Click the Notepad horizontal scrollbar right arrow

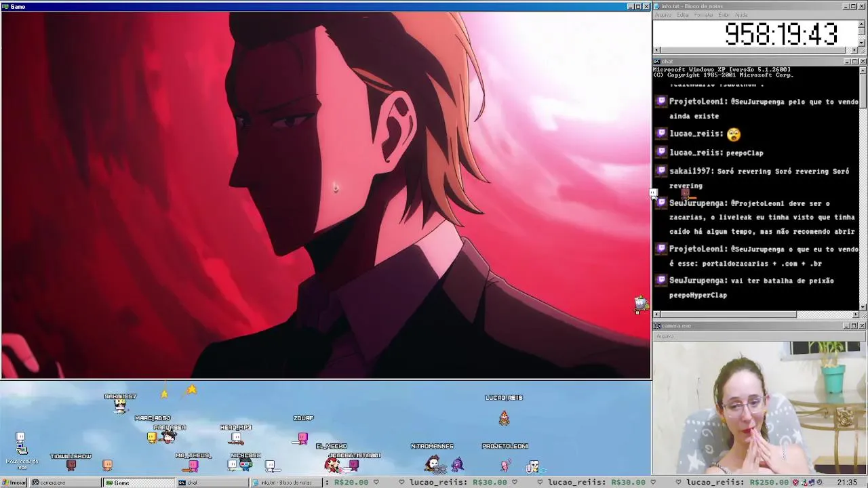[854, 50]
